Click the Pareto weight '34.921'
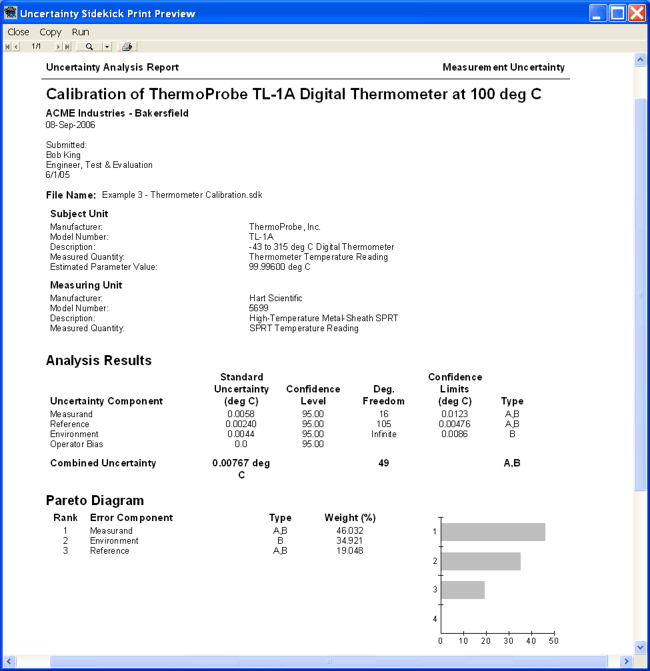 [x=350, y=540]
